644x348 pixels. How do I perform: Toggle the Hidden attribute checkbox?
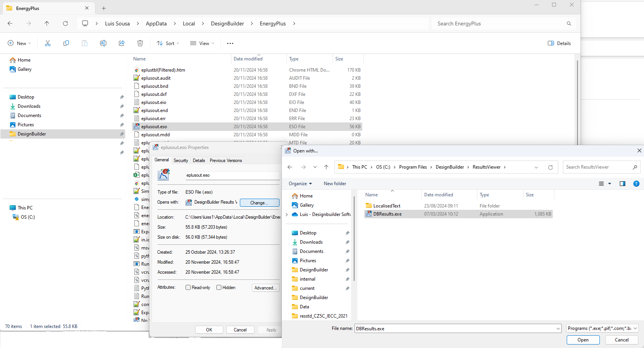219,288
